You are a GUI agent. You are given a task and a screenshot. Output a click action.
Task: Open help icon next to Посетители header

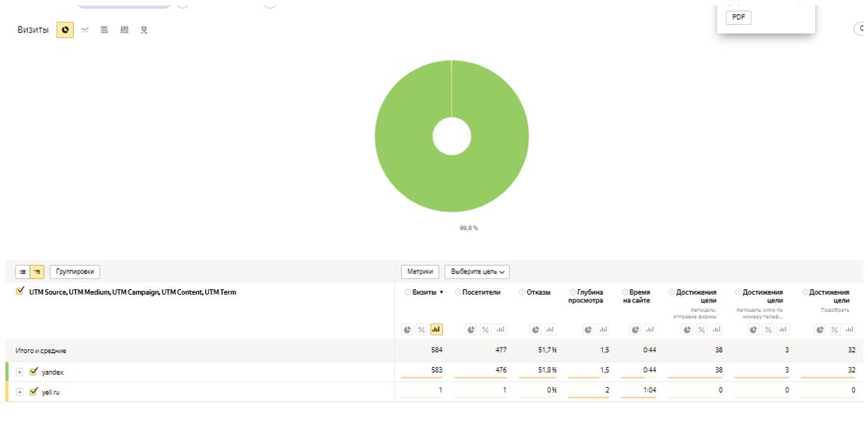(x=458, y=292)
